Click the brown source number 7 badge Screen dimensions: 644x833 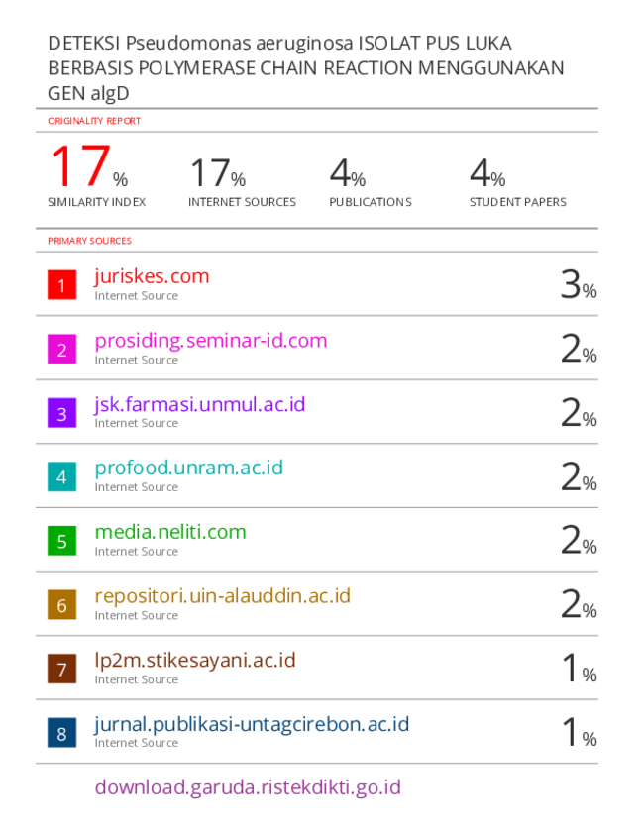tap(61, 669)
